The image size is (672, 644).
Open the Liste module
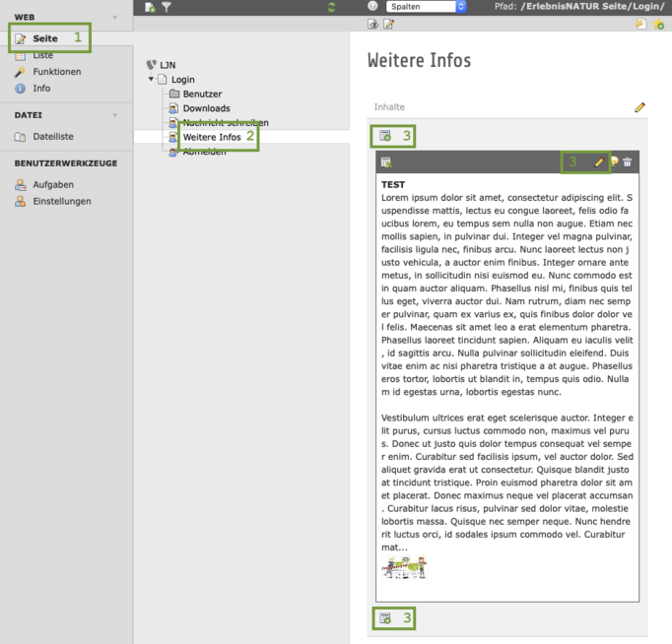pyautogui.click(x=42, y=55)
